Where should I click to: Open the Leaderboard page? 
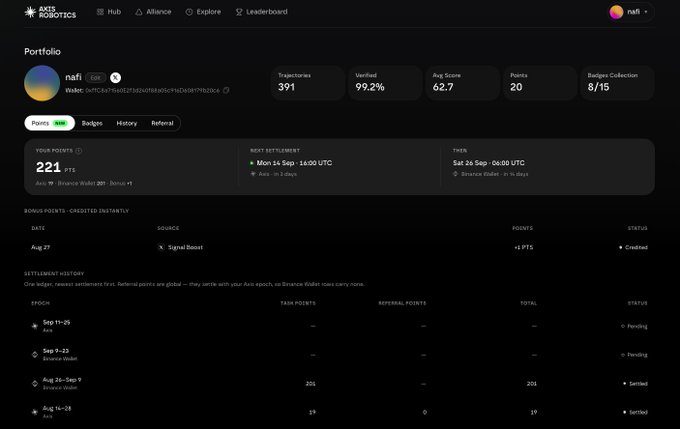point(261,12)
